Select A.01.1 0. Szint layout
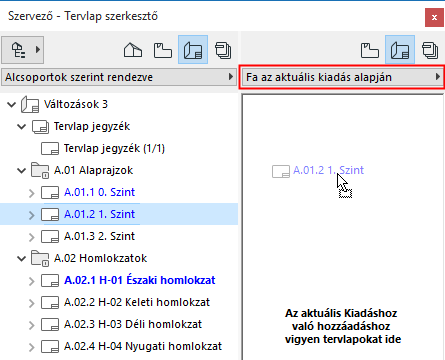 [99, 192]
